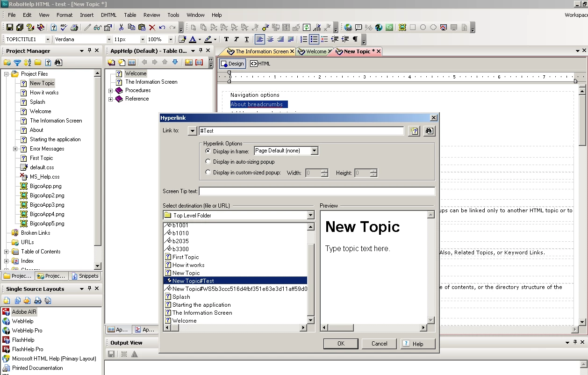Click the Paste icon

[142, 28]
